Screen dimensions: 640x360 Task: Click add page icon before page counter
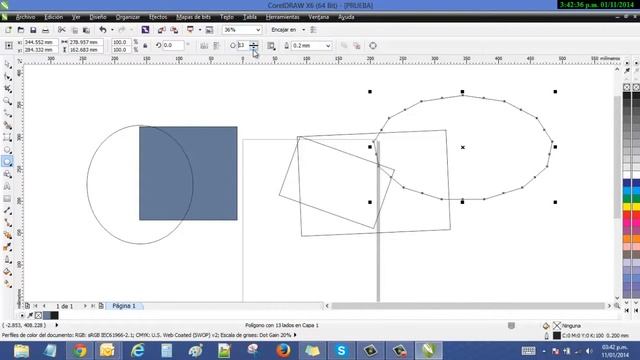pyautogui.click(x=27, y=306)
